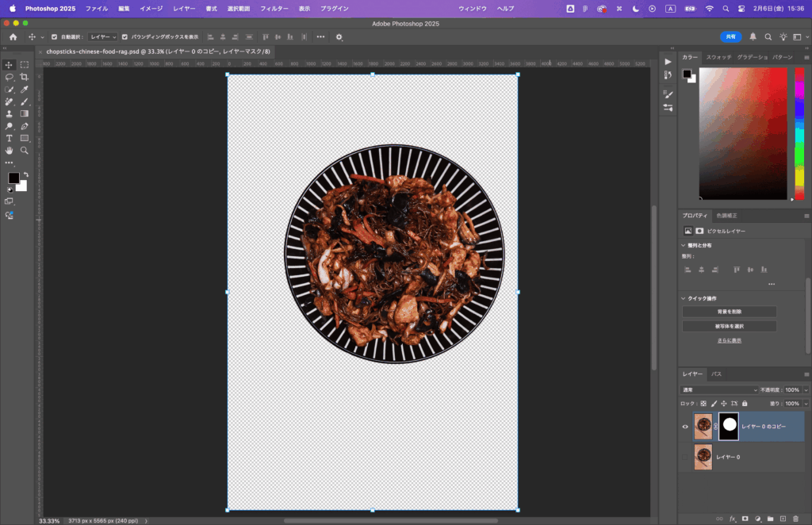Activate the Hand tool
The width and height of the screenshot is (812, 525).
[x=10, y=150]
